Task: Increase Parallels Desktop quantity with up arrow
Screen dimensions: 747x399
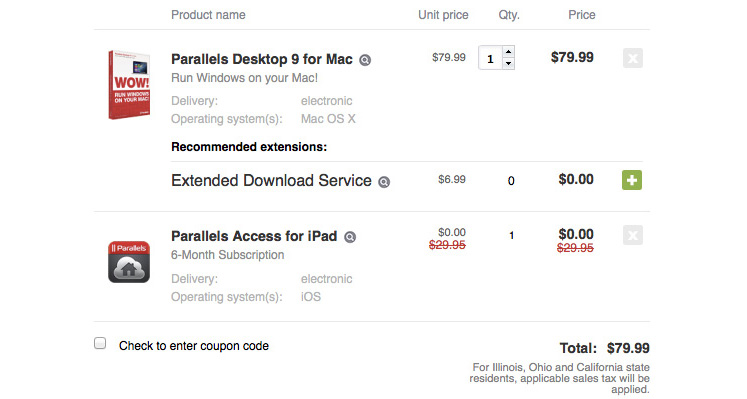Action: 508,52
